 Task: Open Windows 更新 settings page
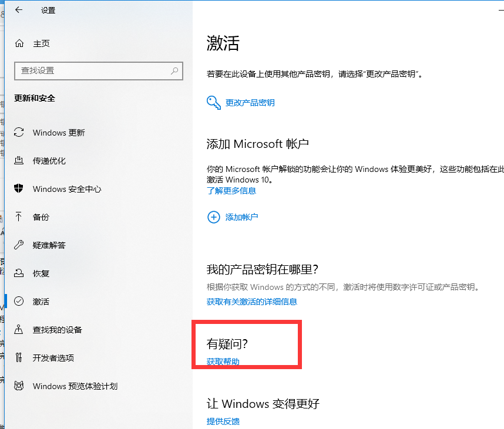pyautogui.click(x=59, y=133)
